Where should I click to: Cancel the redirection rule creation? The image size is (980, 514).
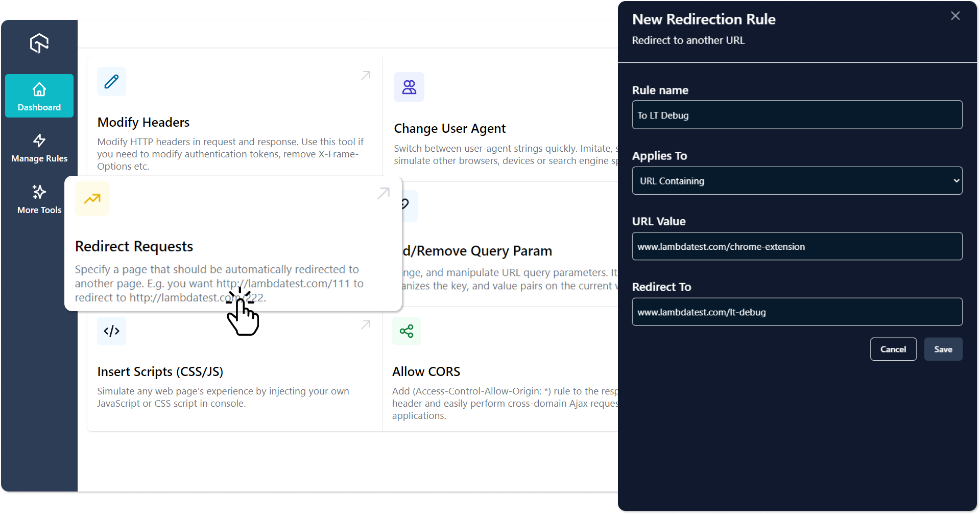[x=893, y=349]
